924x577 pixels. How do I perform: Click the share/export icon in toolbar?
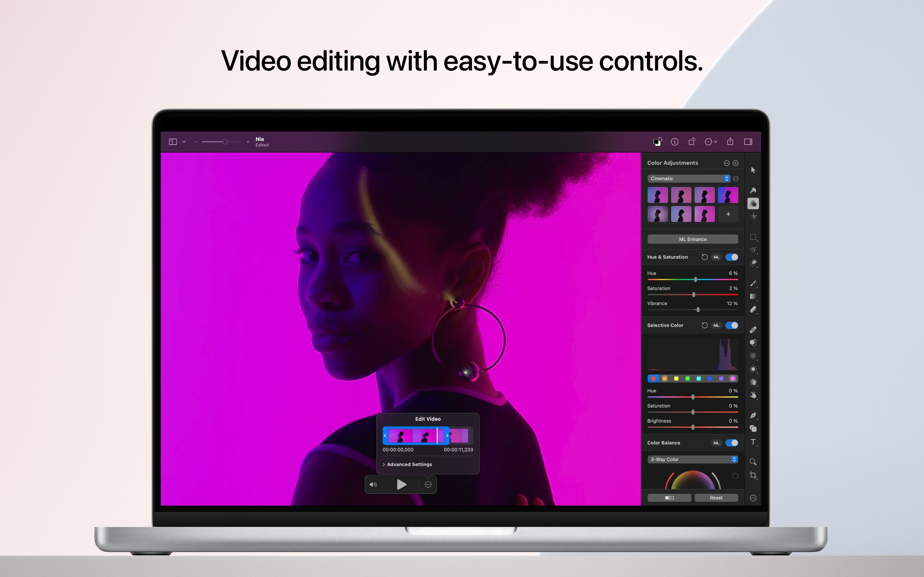[730, 141]
